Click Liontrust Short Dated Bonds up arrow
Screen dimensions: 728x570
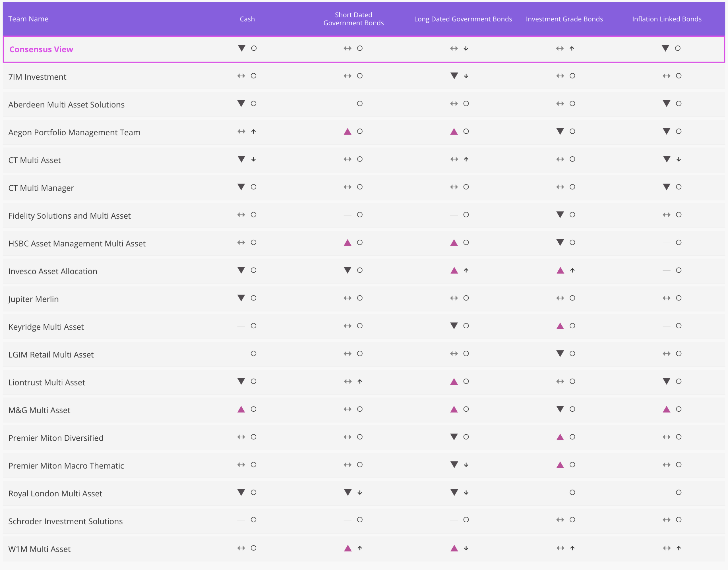pyautogui.click(x=360, y=382)
